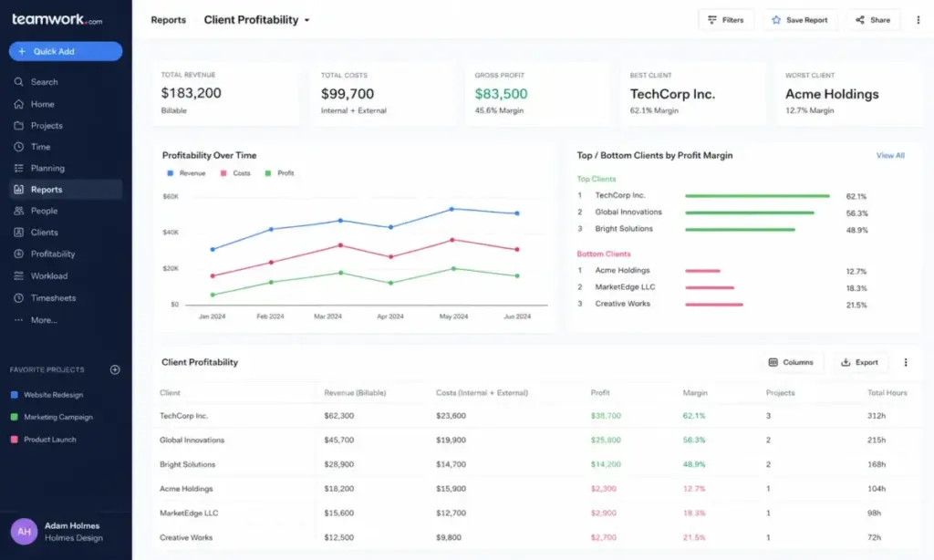This screenshot has width=934, height=560.
Task: Click the green Marketing Campaign color square
Action: click(x=15, y=417)
